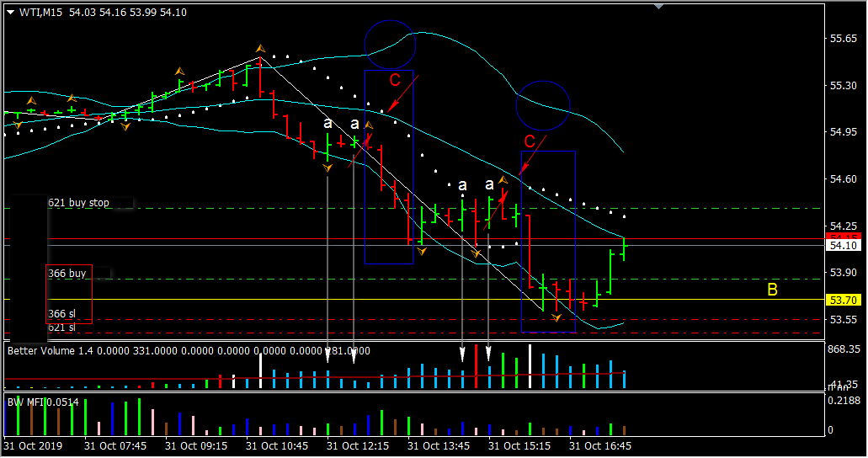This screenshot has height=458, width=868.
Task: Click the red 54.15 price tag
Action: [x=844, y=237]
